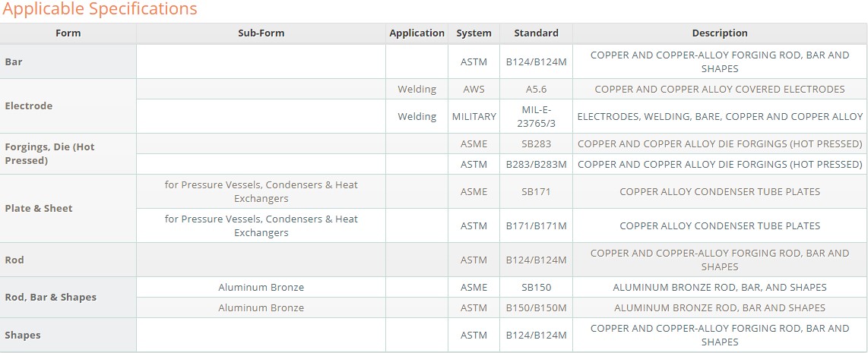Click the Standard column header
Screen dimensions: 868x353
[x=536, y=33]
